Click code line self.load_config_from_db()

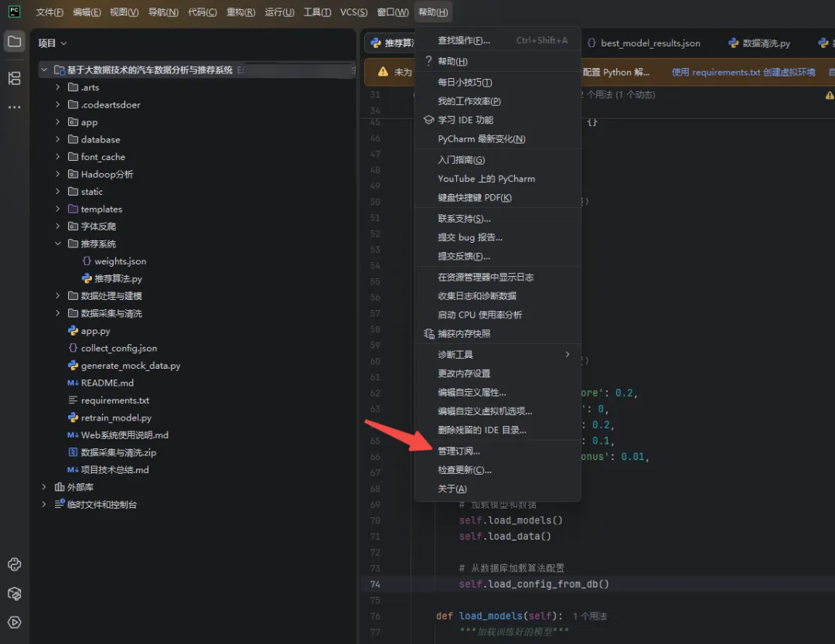click(x=533, y=584)
